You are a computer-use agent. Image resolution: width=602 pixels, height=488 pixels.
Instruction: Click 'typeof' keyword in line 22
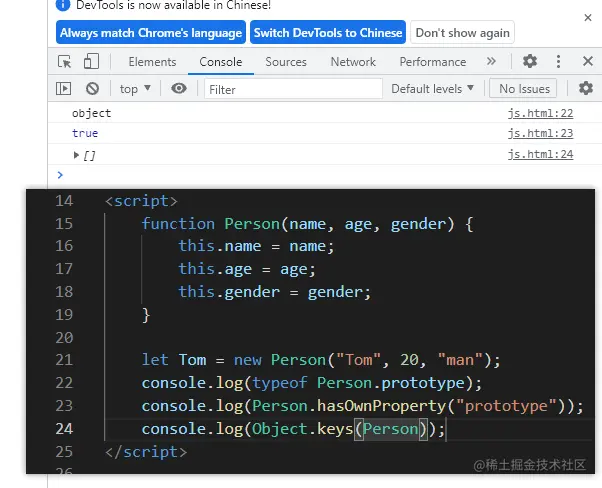pyautogui.click(x=280, y=383)
